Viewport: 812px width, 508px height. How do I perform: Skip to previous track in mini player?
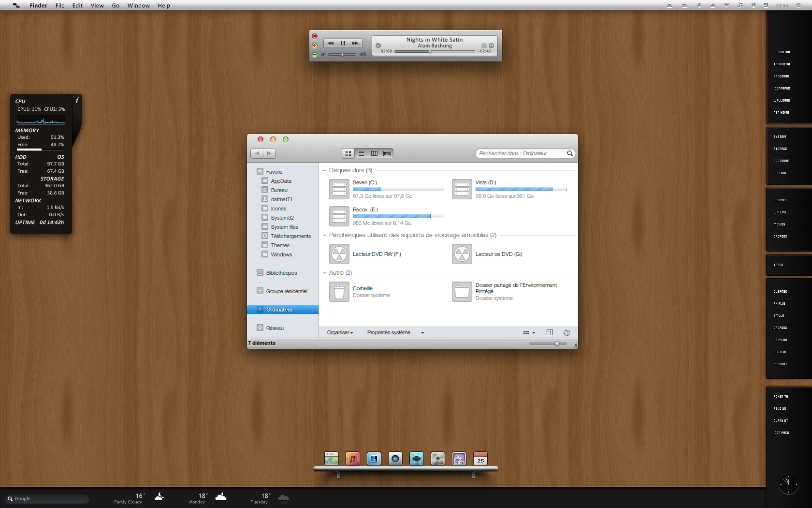click(331, 43)
